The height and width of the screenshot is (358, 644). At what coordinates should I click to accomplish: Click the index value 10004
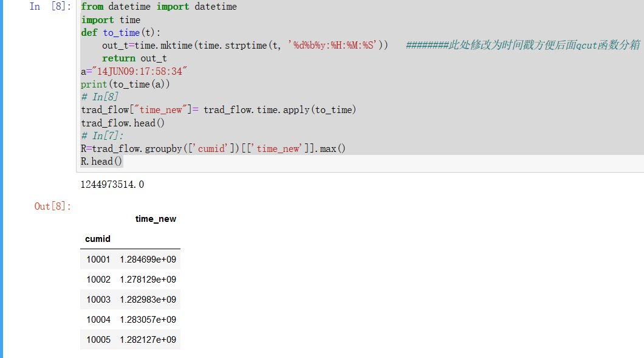pyautogui.click(x=98, y=319)
